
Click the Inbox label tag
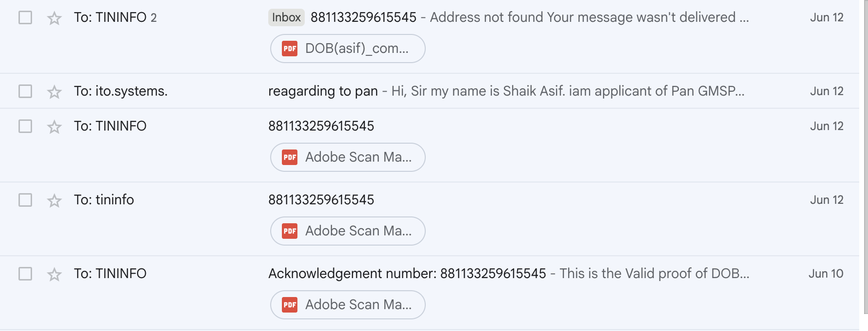[x=286, y=17]
